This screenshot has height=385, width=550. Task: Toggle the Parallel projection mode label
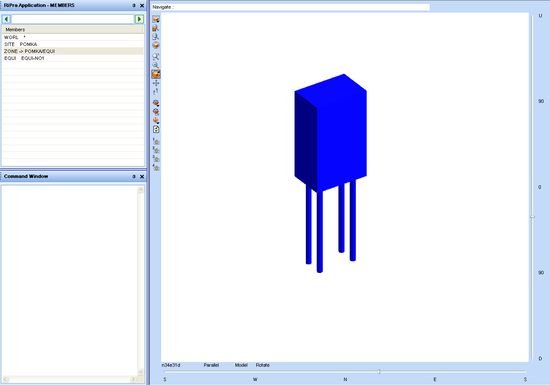point(211,365)
